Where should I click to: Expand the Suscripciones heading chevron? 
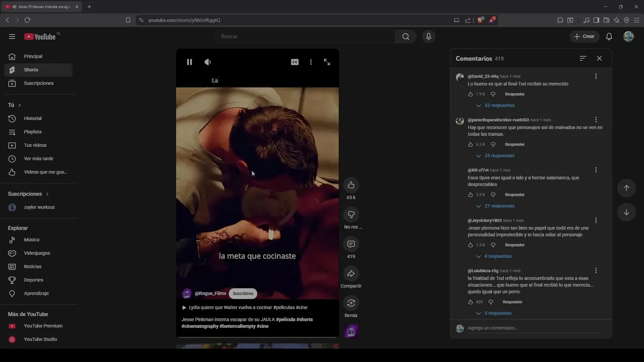tap(47, 194)
